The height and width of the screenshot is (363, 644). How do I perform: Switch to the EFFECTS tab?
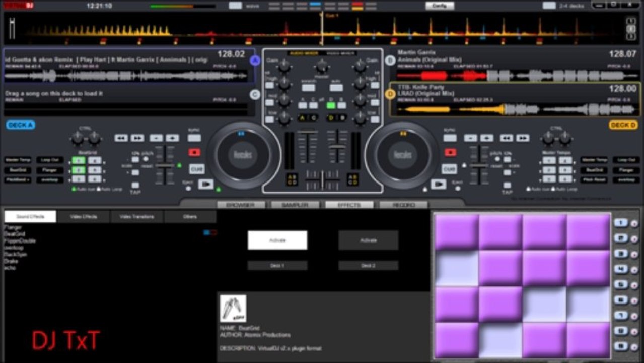tap(349, 205)
